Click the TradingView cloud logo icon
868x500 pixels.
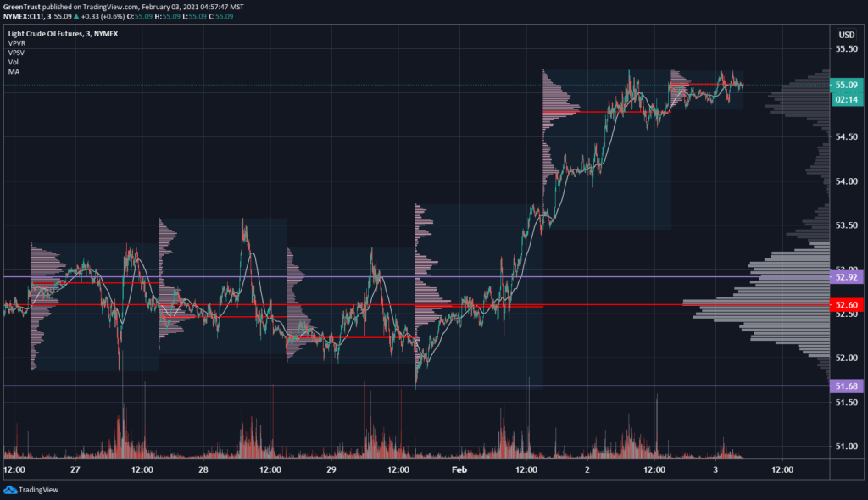click(10, 490)
